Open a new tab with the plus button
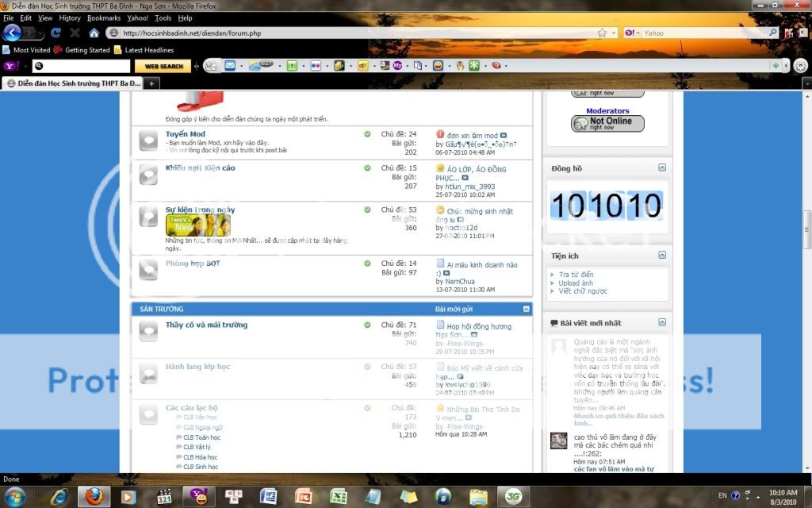 pos(151,83)
